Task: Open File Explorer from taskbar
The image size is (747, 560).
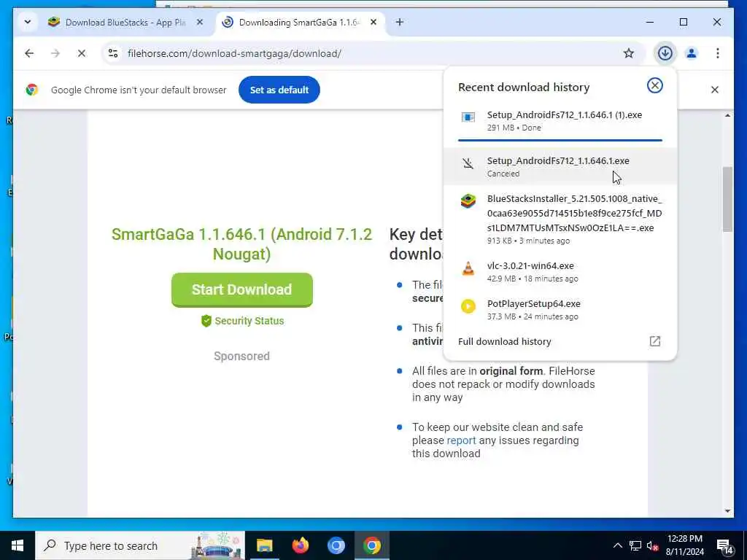Action: coord(264,545)
